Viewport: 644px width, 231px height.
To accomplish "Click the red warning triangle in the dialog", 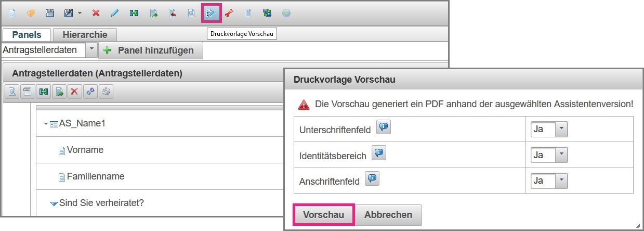I will click(304, 104).
